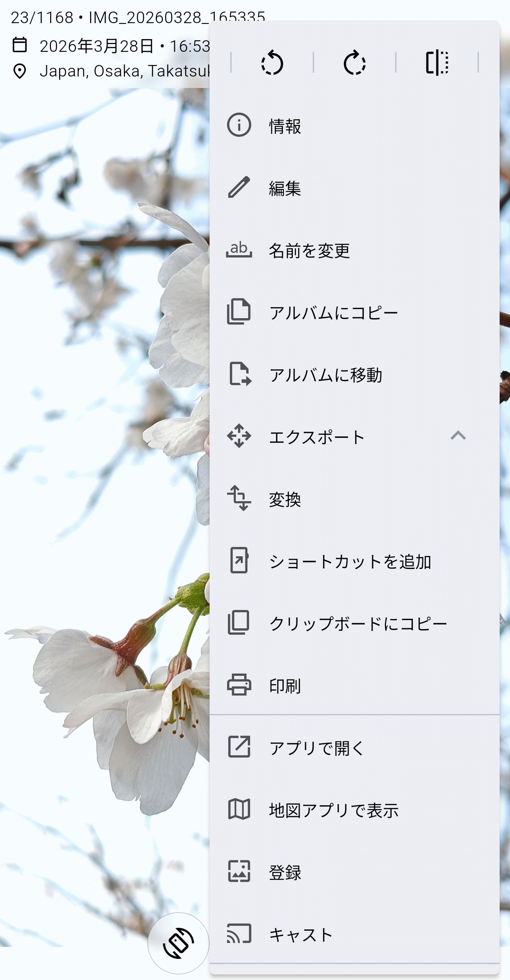Rotate the image counterclockwise
Image resolution: width=510 pixels, height=980 pixels.
(x=272, y=63)
